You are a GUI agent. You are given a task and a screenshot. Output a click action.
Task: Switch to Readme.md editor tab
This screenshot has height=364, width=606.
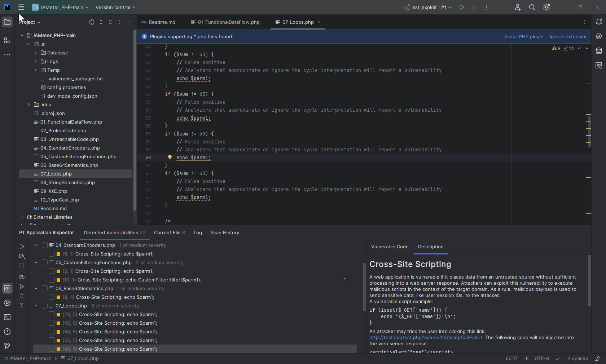point(158,22)
